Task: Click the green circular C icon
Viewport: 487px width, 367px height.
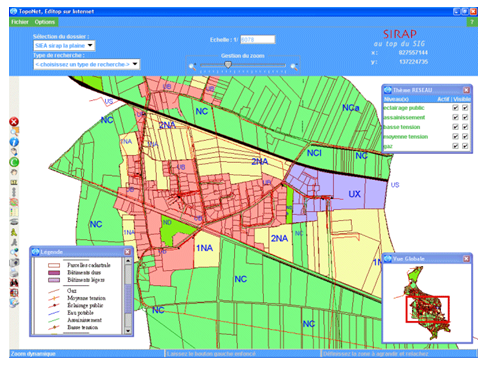Action: pos(14,162)
